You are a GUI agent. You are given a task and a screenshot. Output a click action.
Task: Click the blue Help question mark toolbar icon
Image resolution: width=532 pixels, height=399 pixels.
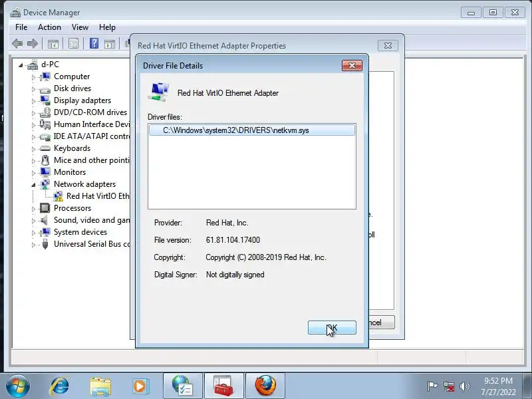click(94, 43)
